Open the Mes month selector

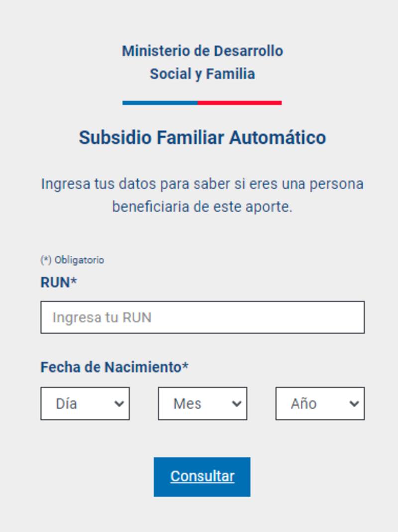(x=202, y=404)
